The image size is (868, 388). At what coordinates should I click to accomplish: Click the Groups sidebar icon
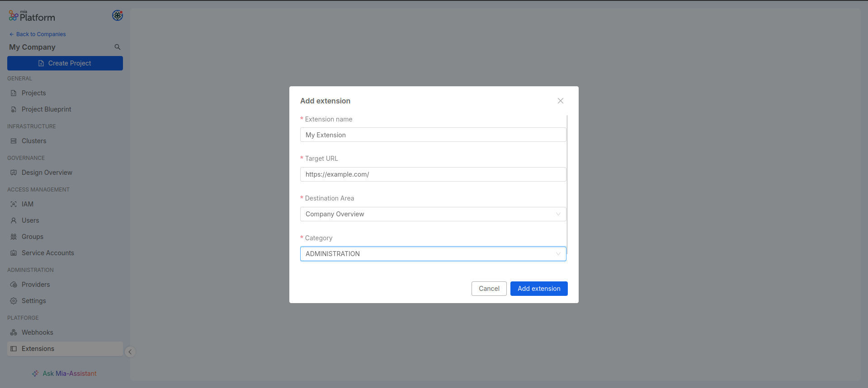coord(14,237)
